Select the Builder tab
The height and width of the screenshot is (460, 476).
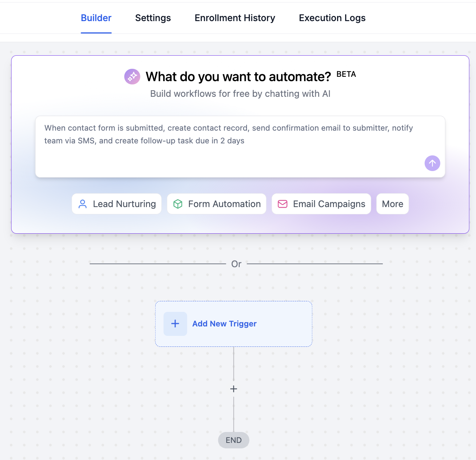96,17
